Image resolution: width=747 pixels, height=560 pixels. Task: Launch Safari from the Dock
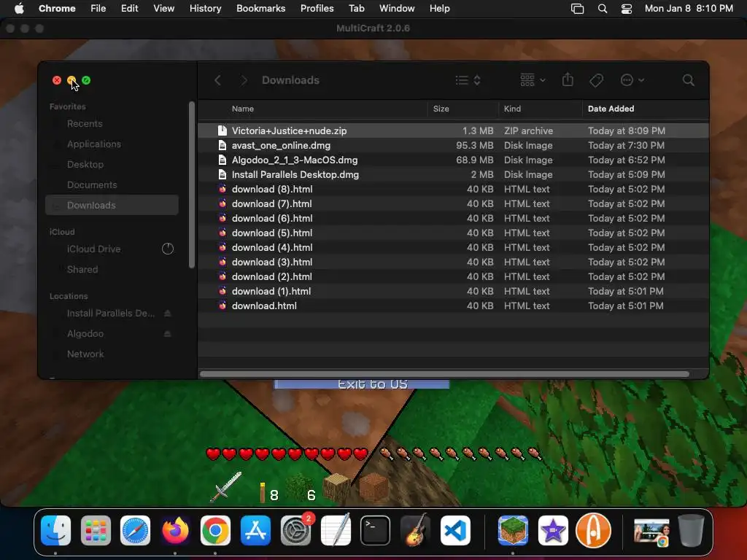click(135, 530)
